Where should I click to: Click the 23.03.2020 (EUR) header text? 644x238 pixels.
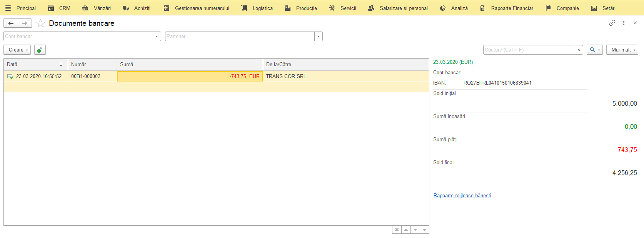[x=453, y=62]
